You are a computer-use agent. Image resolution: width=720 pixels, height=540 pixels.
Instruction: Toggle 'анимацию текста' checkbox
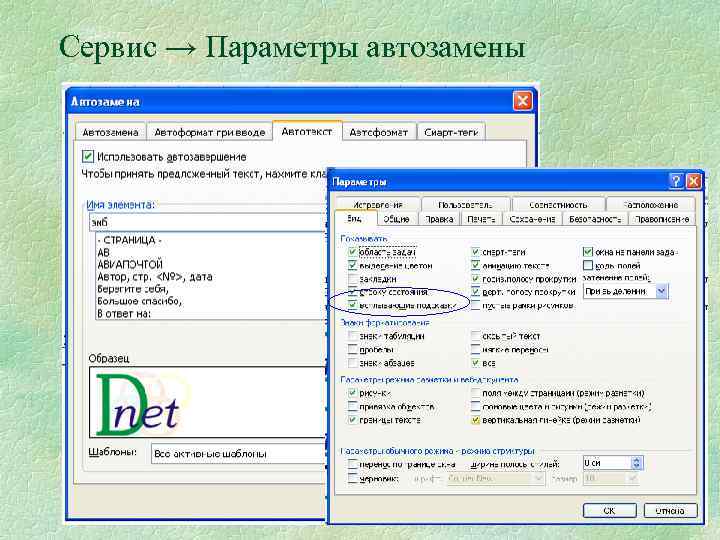[475, 265]
